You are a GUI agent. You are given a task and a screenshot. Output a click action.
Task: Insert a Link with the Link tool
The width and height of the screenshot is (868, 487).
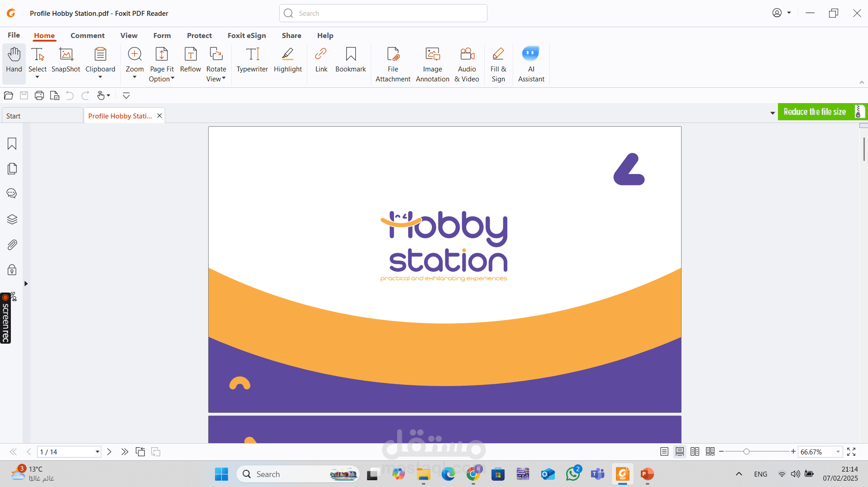[x=321, y=60]
